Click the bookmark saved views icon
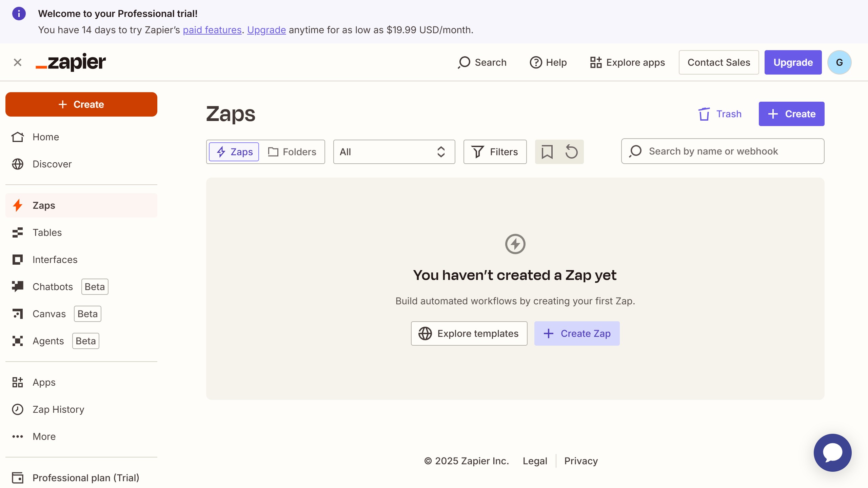 [x=547, y=152]
